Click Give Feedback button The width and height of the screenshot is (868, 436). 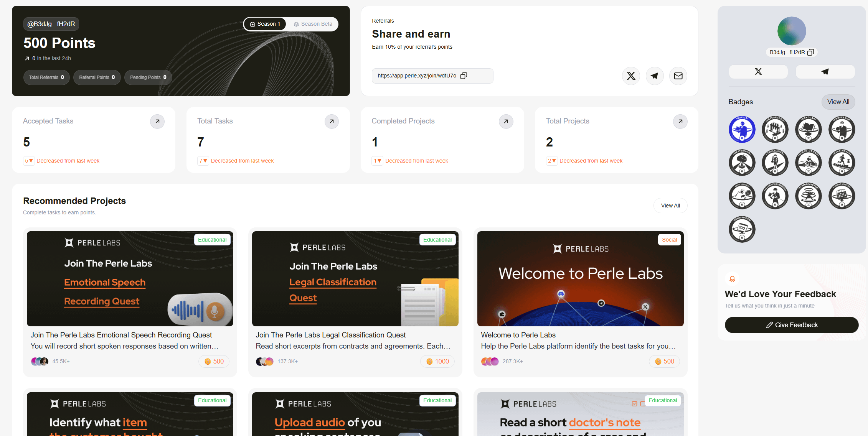click(x=791, y=325)
